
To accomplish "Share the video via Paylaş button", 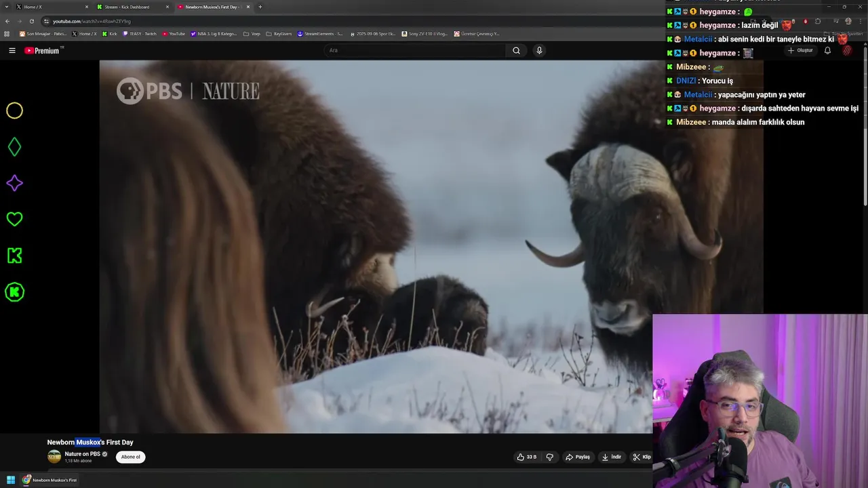I will click(x=578, y=457).
